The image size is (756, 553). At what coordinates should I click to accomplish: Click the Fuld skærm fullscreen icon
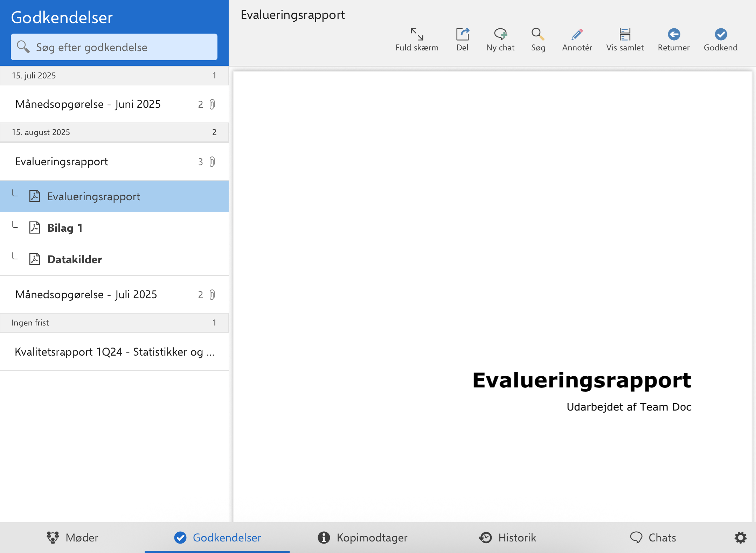tap(417, 35)
